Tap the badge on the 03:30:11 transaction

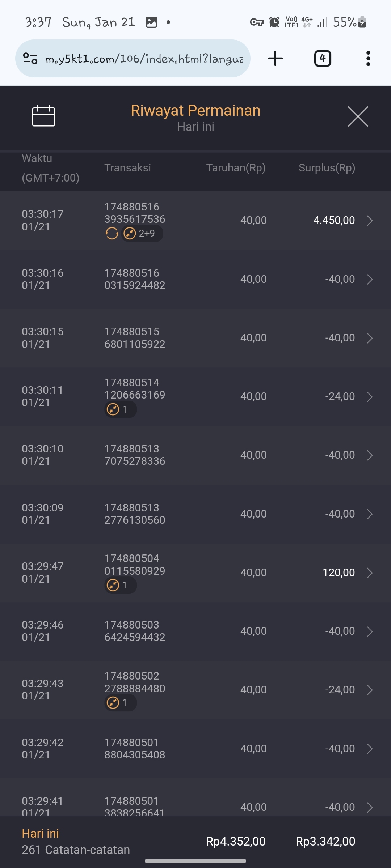click(120, 409)
